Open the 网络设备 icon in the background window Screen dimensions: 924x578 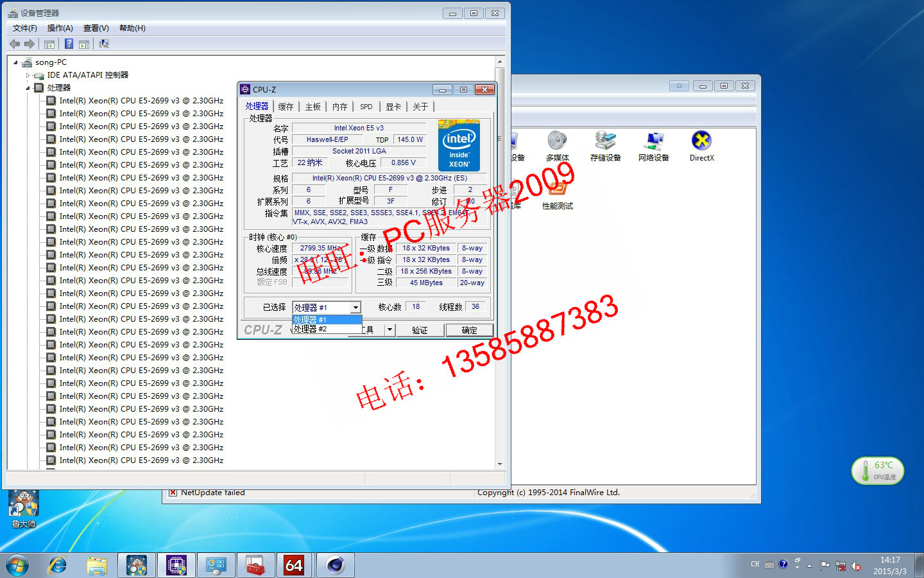tap(654, 146)
